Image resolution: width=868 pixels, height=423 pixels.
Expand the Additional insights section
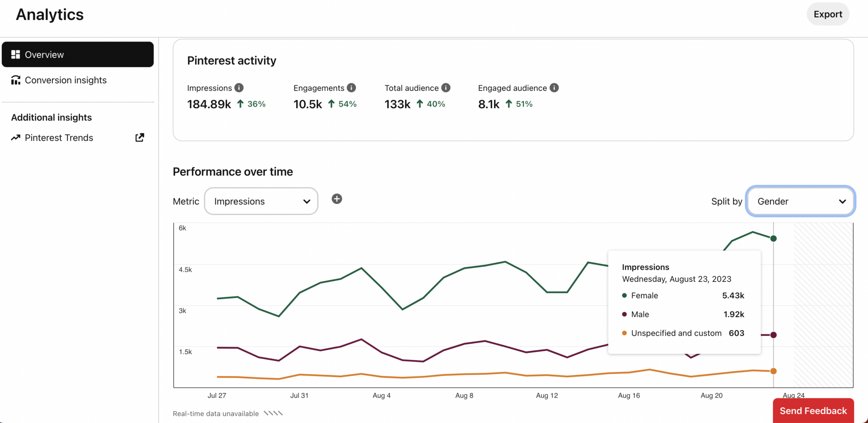click(x=51, y=117)
